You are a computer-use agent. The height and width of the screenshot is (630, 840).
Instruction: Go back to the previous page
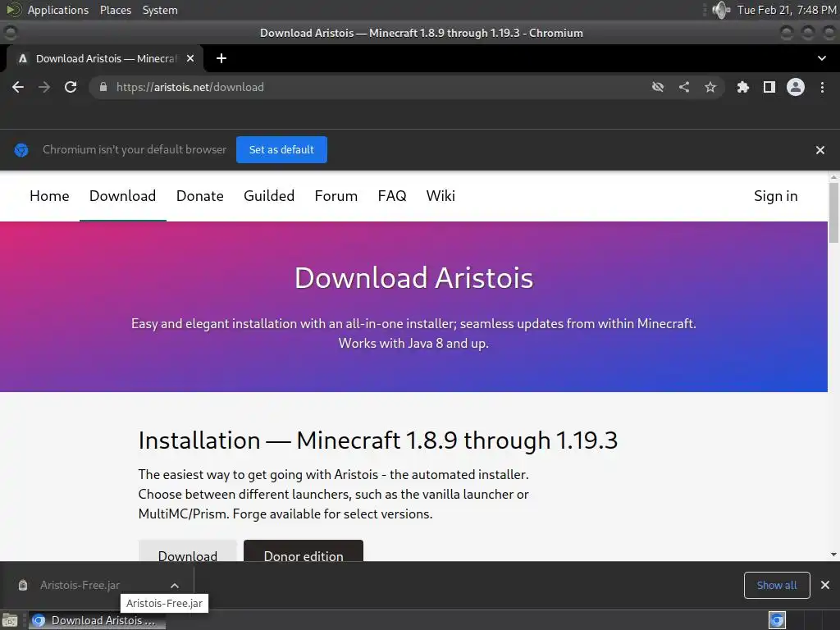pos(18,87)
